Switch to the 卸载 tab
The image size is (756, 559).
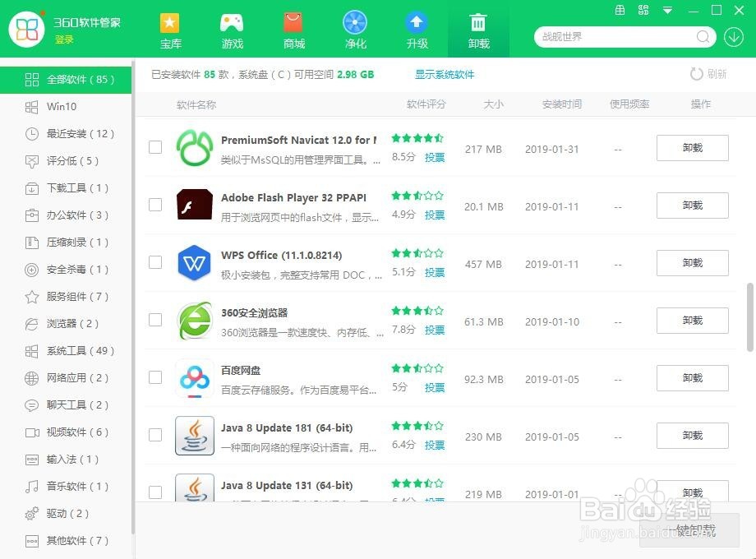tap(478, 29)
